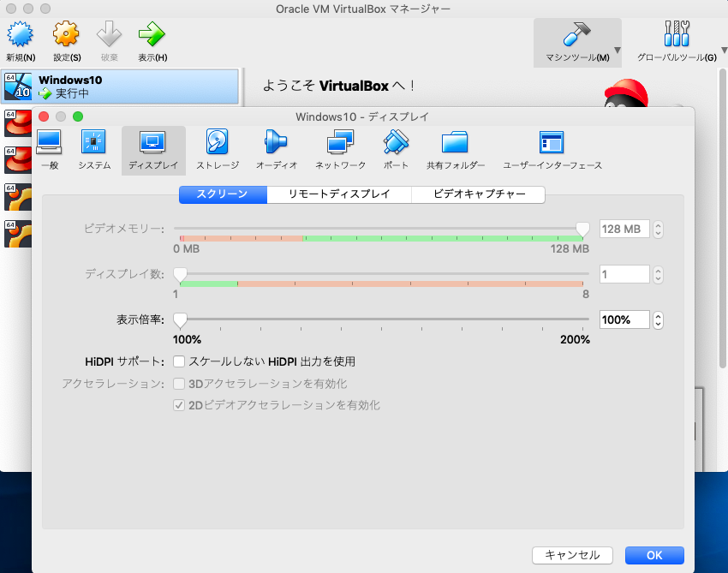The height and width of the screenshot is (573, 728).
Task: Select the Windows10 VM in the list
Action: (x=120, y=87)
